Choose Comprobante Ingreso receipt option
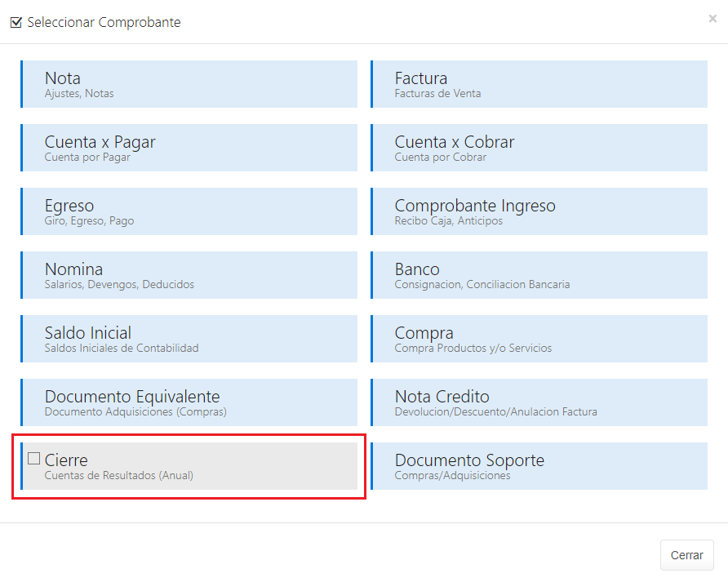728x582 pixels. tap(539, 211)
